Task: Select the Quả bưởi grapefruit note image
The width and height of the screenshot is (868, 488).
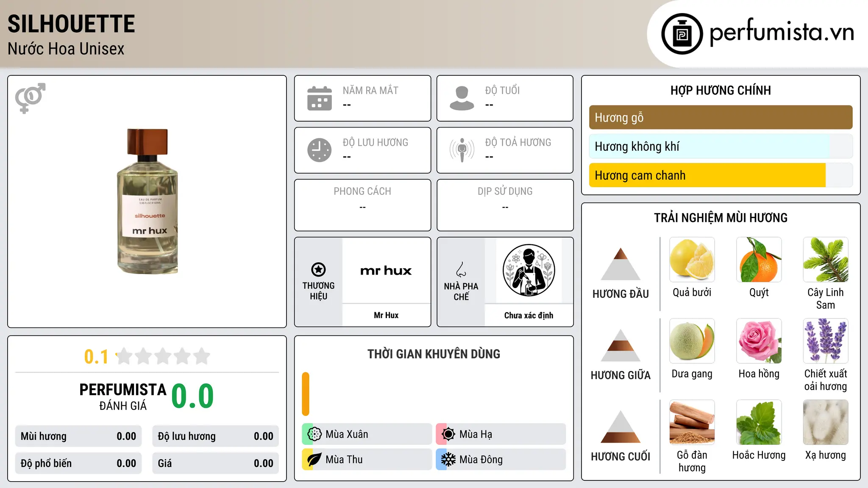Action: click(692, 260)
